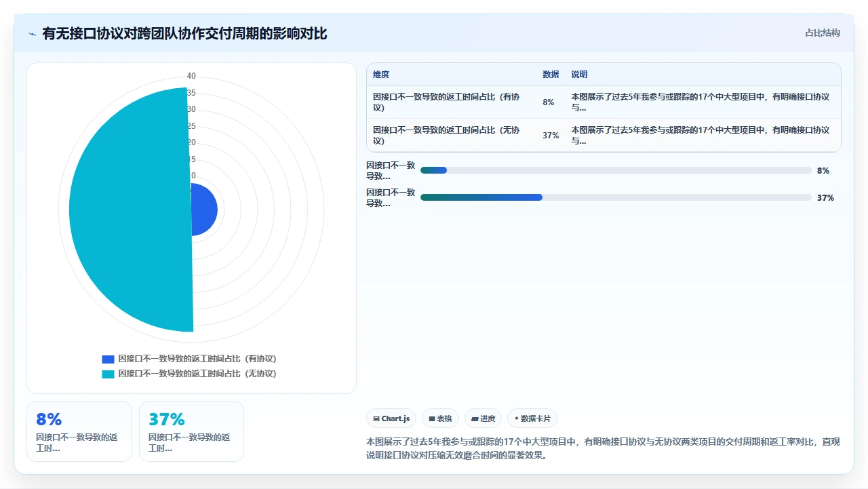Click the 37% value in the table
868x489 pixels.
(x=551, y=136)
